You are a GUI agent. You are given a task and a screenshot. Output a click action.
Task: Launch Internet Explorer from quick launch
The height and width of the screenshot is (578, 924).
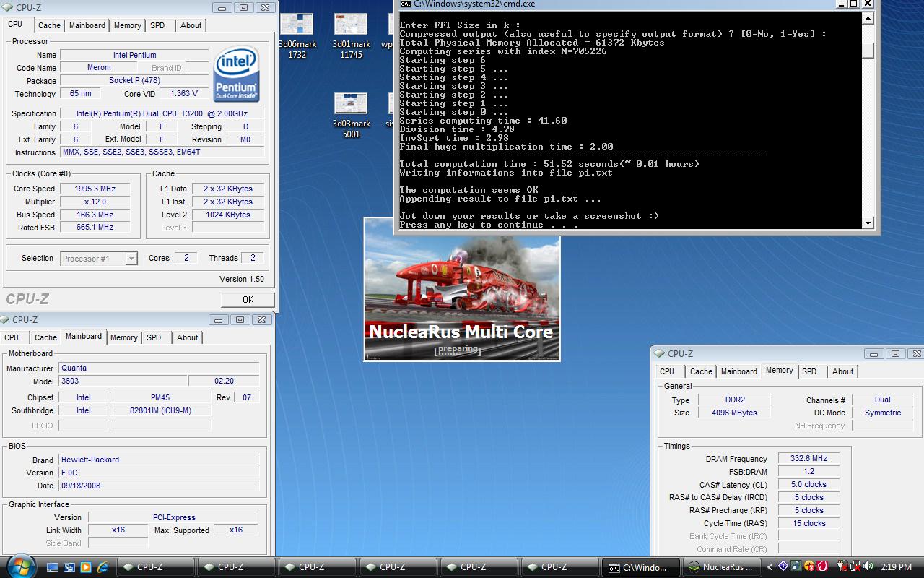103,567
